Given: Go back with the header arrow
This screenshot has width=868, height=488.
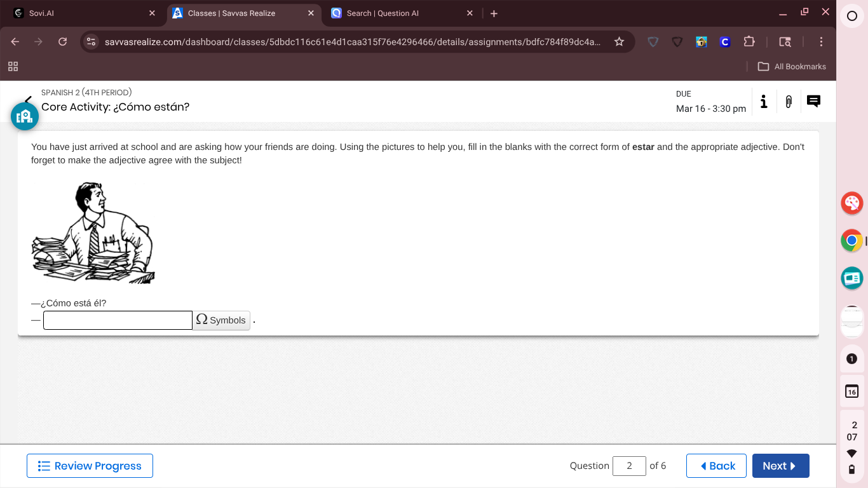Looking at the screenshot, I should point(28,99).
